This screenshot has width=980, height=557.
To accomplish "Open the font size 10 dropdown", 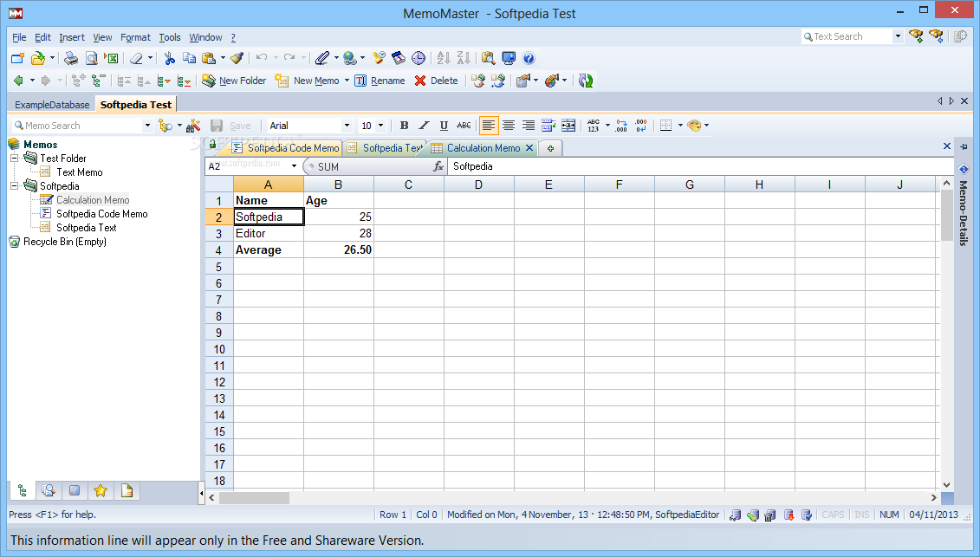I will [380, 126].
